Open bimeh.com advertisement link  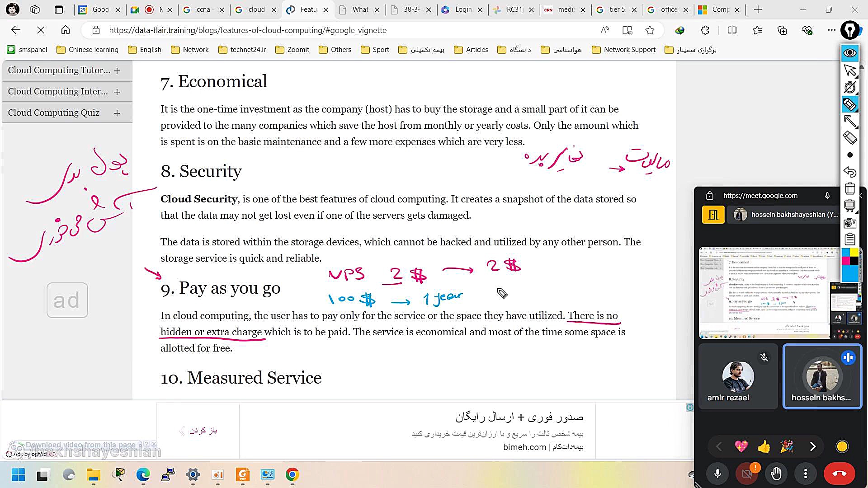pos(524,447)
